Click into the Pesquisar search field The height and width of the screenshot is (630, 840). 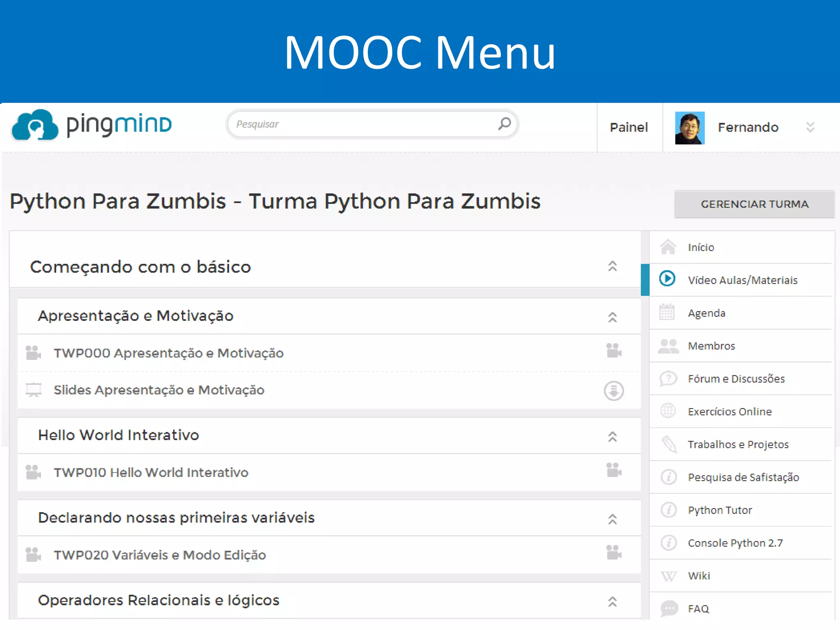click(x=361, y=124)
